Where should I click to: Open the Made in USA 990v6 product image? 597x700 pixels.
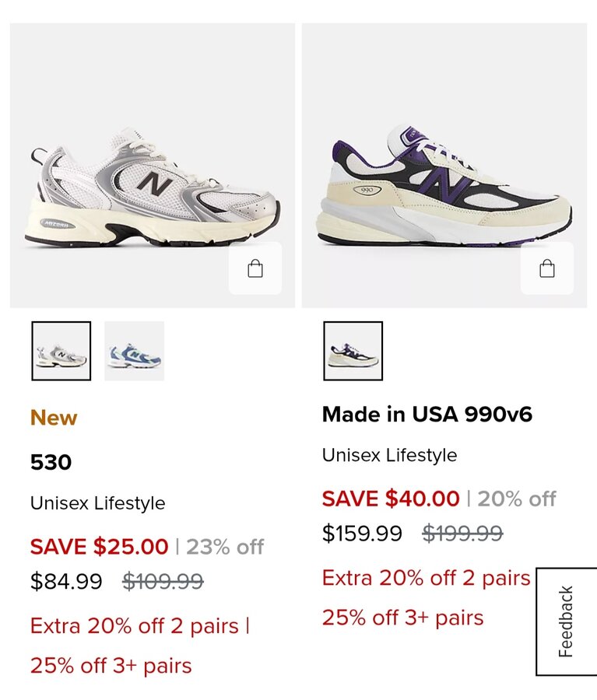coord(444,187)
